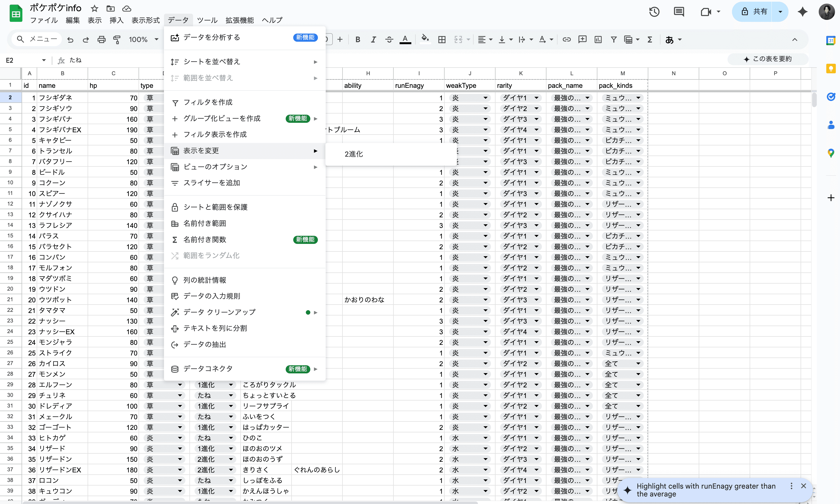Screen dimensions: 840x504
Task: Select スライサーを追加 menu entry
Action: click(x=245, y=183)
